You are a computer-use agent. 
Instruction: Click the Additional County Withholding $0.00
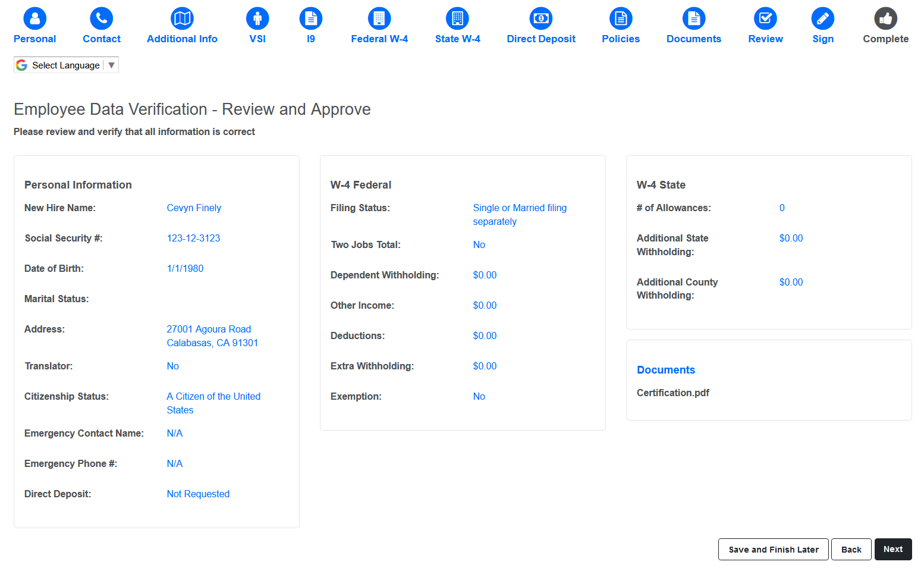coord(791,282)
